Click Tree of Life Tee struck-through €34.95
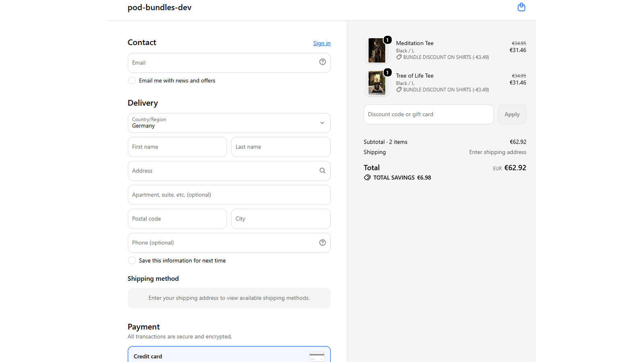The image size is (644, 362). [519, 76]
